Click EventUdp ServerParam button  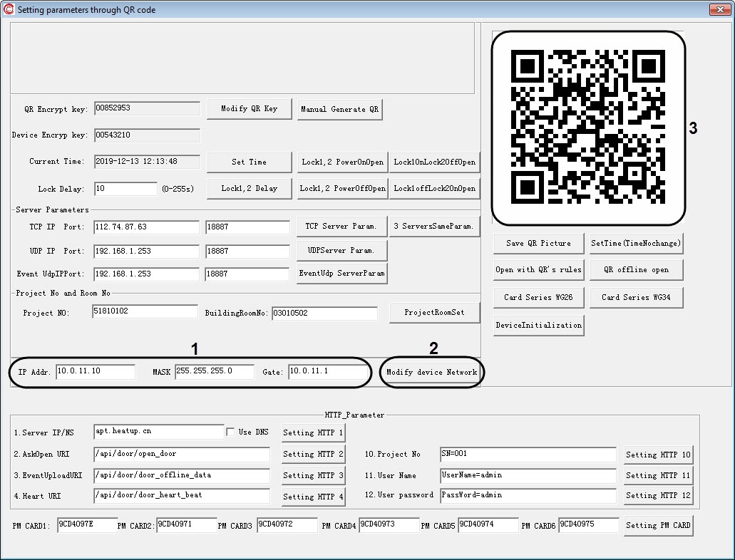coord(341,273)
